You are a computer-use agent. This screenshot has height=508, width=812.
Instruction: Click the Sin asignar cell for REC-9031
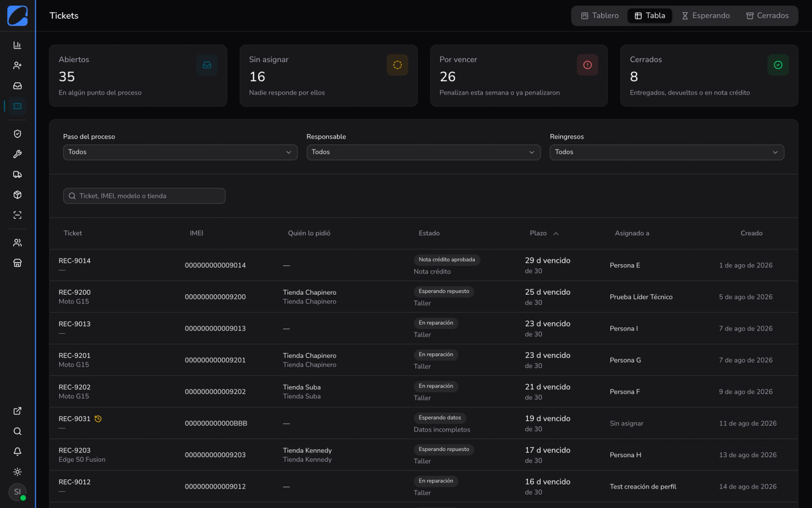click(x=626, y=423)
